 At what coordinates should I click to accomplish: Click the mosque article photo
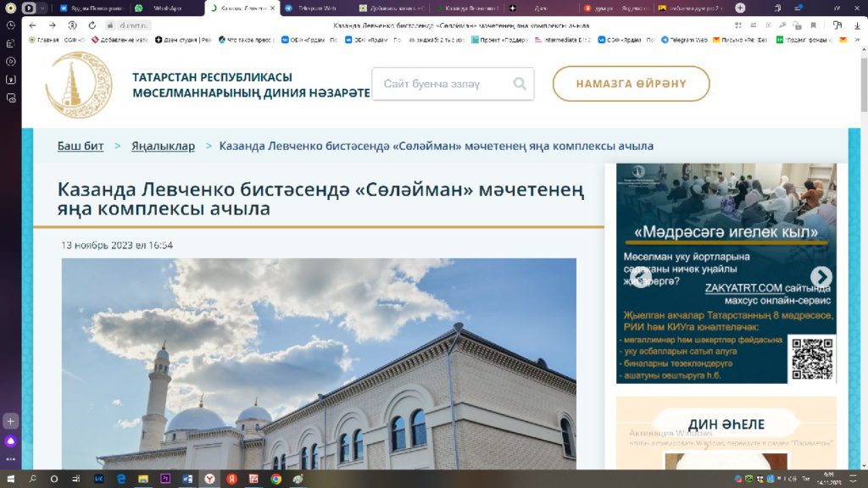[319, 363]
